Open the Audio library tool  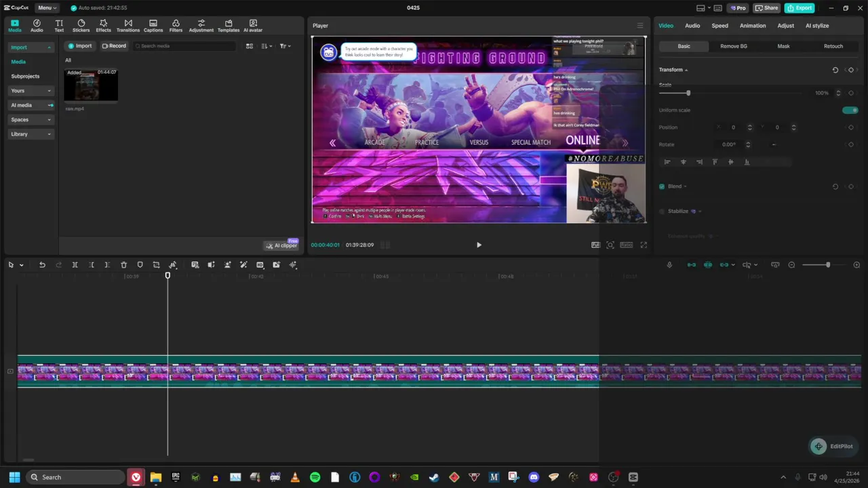point(37,26)
